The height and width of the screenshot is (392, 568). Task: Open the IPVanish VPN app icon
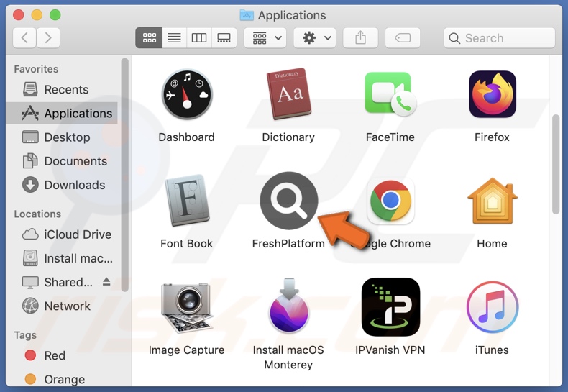pos(390,307)
